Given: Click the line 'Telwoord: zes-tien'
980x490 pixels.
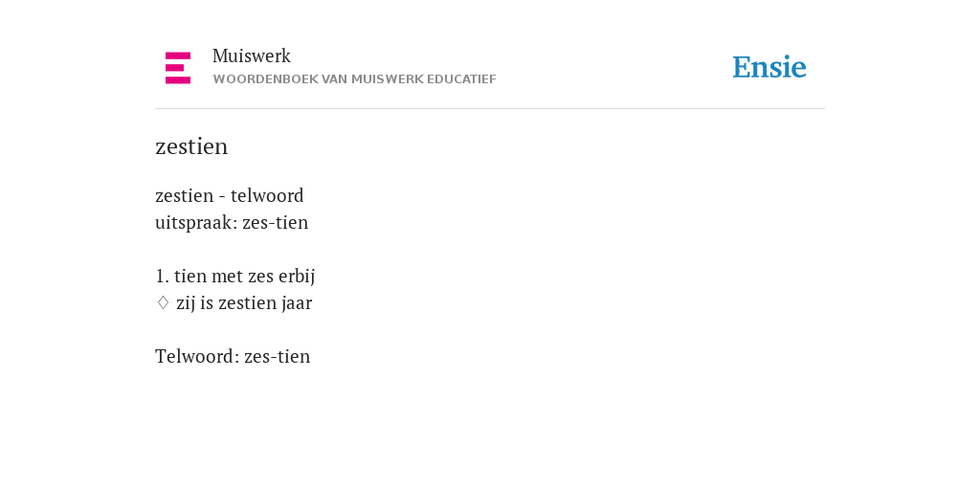Looking at the screenshot, I should point(233,356).
